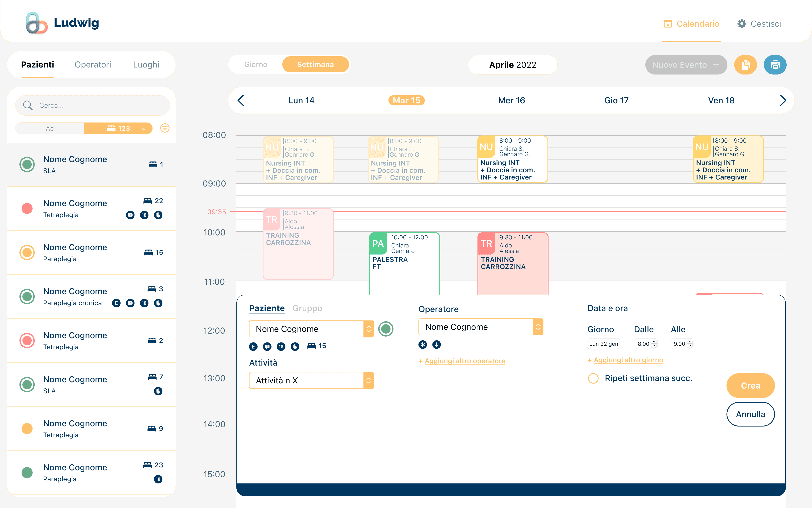This screenshot has height=508, width=812.
Task: Open Giorno date field Lun 22 gen
Action: coord(603,344)
